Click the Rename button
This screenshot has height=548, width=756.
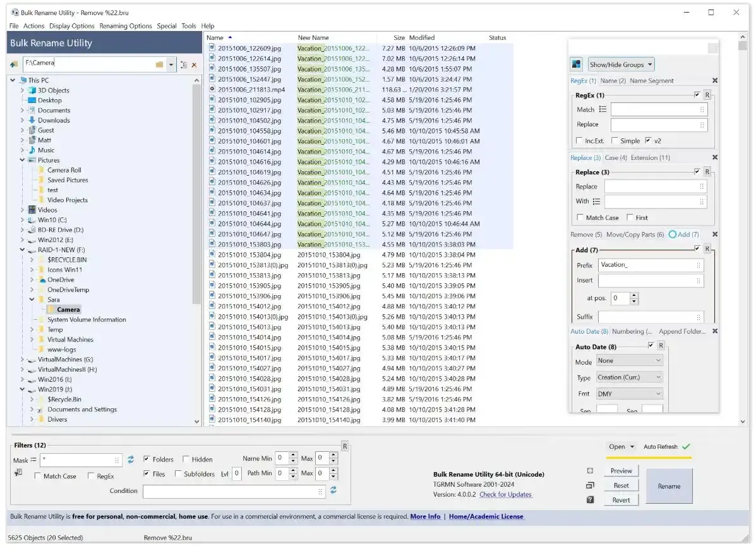click(x=669, y=486)
